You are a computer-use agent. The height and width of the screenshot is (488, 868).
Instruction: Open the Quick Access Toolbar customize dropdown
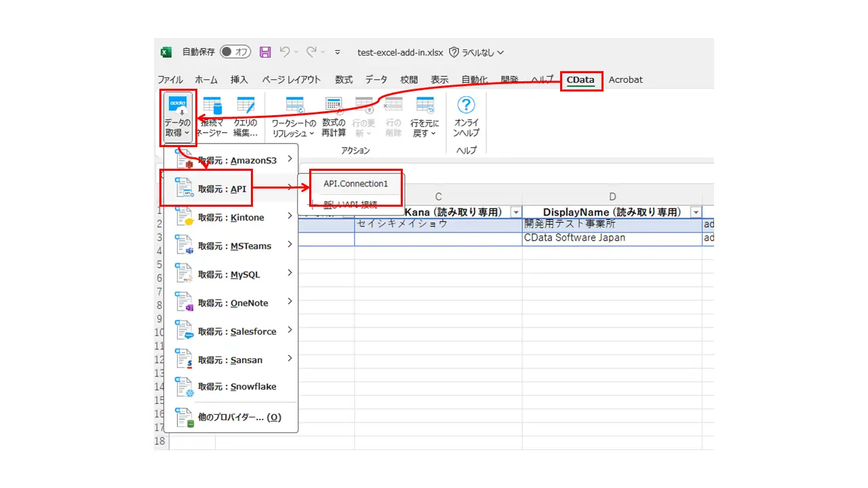337,52
